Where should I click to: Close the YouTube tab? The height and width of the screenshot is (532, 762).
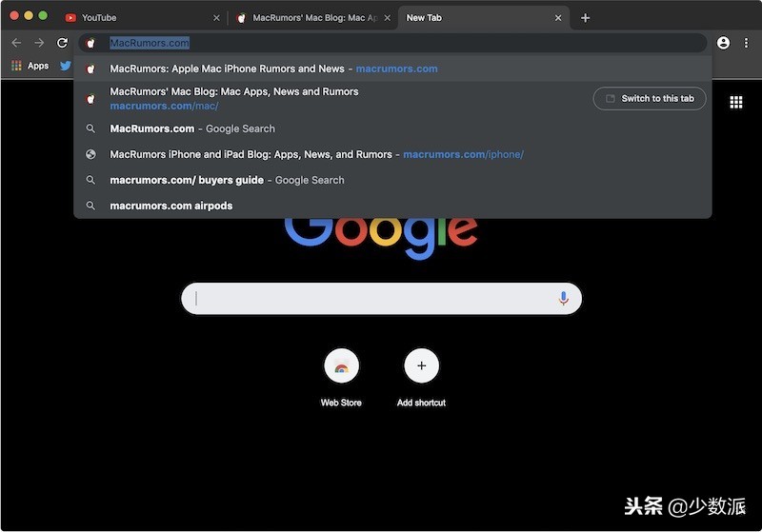click(216, 18)
